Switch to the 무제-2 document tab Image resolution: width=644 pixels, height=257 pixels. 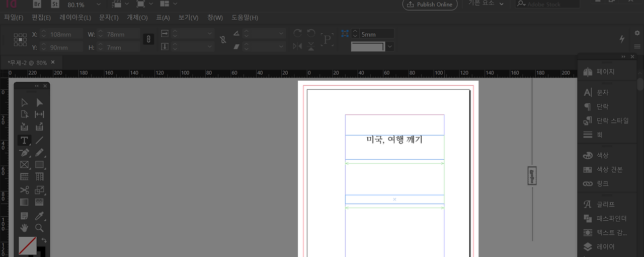(29, 62)
